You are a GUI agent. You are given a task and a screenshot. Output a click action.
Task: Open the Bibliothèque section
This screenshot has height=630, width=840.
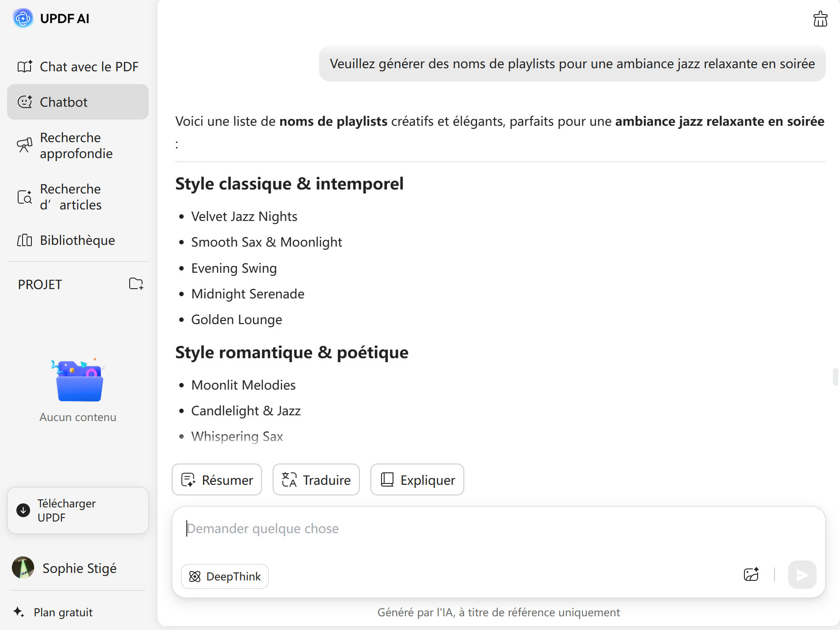[78, 240]
